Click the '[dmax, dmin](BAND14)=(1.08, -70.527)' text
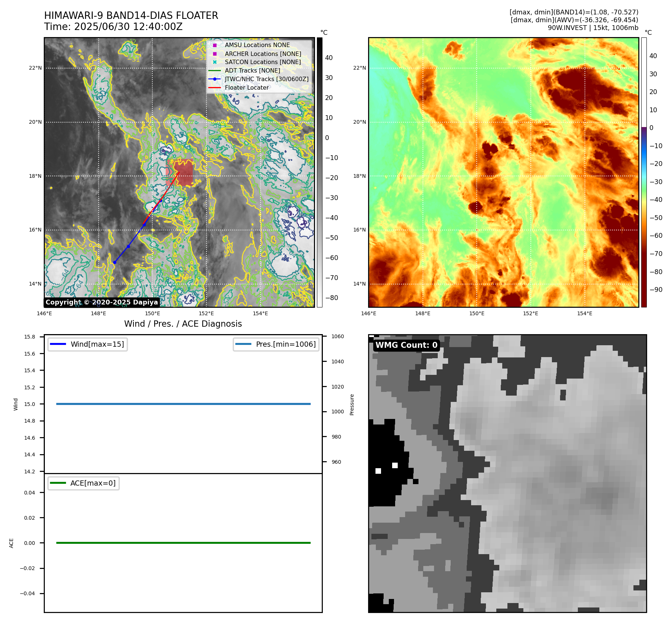Viewport: 672px width, 626px height. [574, 12]
